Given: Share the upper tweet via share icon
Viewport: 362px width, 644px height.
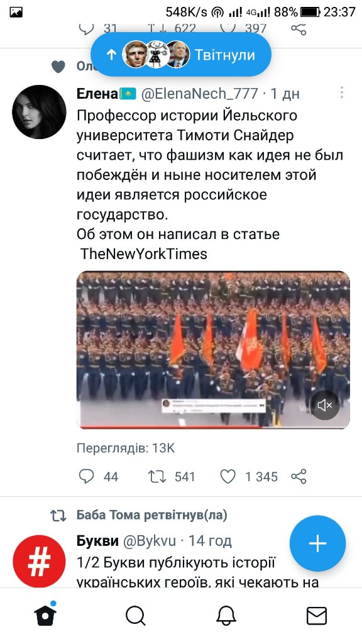Looking at the screenshot, I should [x=299, y=29].
